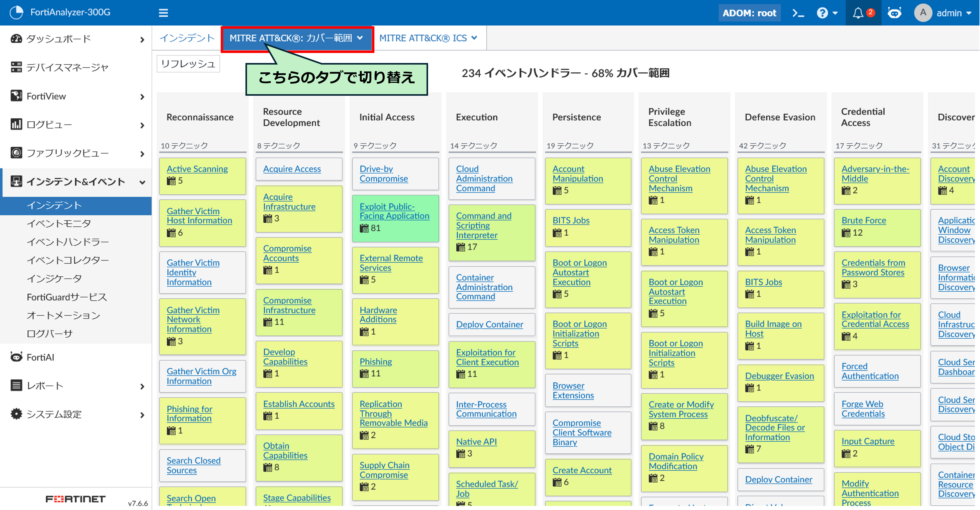Open the CLI console icon

click(798, 13)
